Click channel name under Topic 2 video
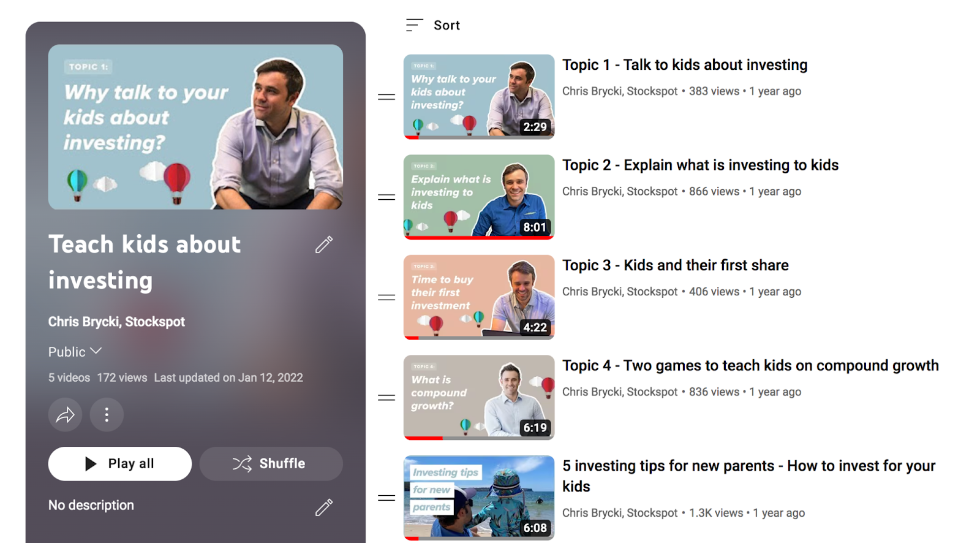This screenshot has width=980, height=543. click(x=620, y=192)
